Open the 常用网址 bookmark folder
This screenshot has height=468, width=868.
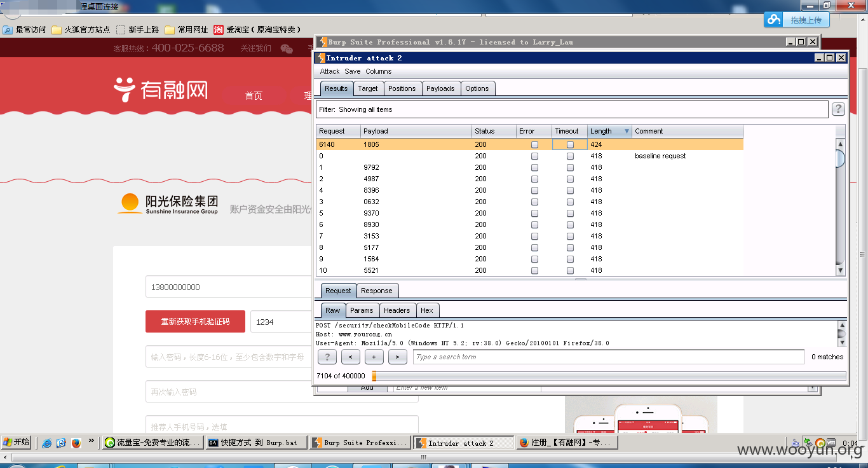point(186,30)
